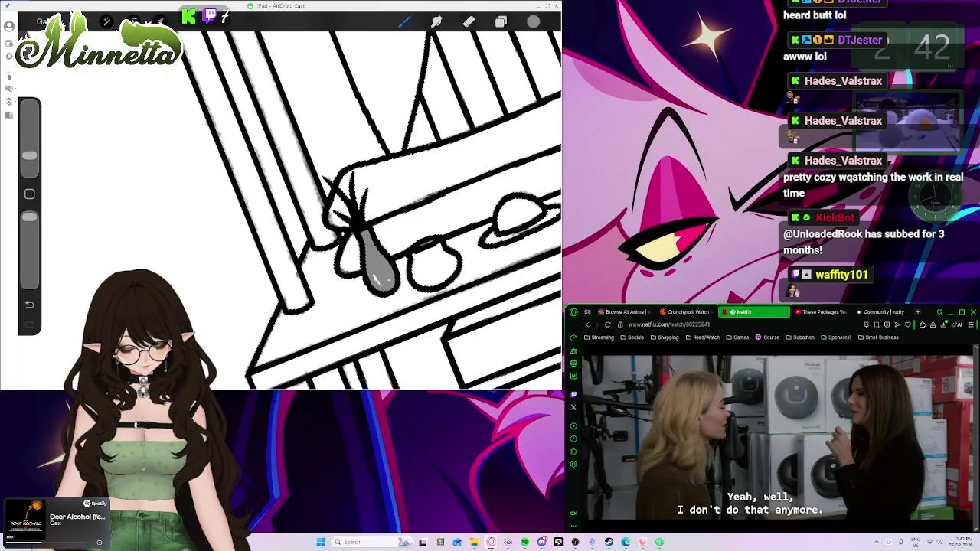
Task: Select the Netflix browser tab
Action: 754,312
